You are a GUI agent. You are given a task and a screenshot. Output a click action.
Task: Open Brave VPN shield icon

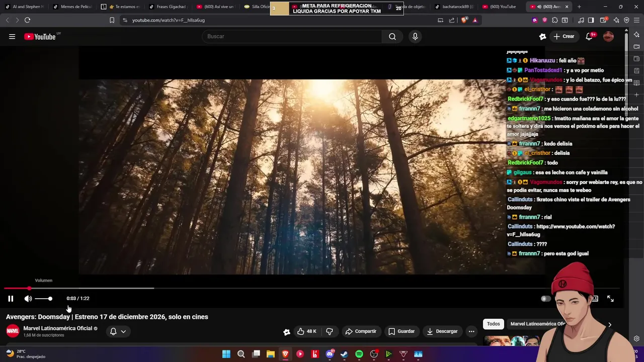tap(626, 20)
